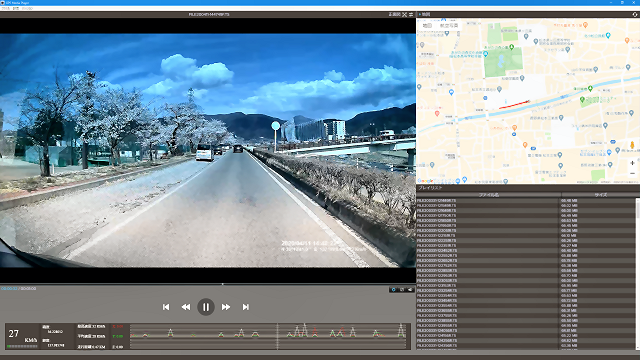Click the G-sensor graph timeline marker

point(278,336)
